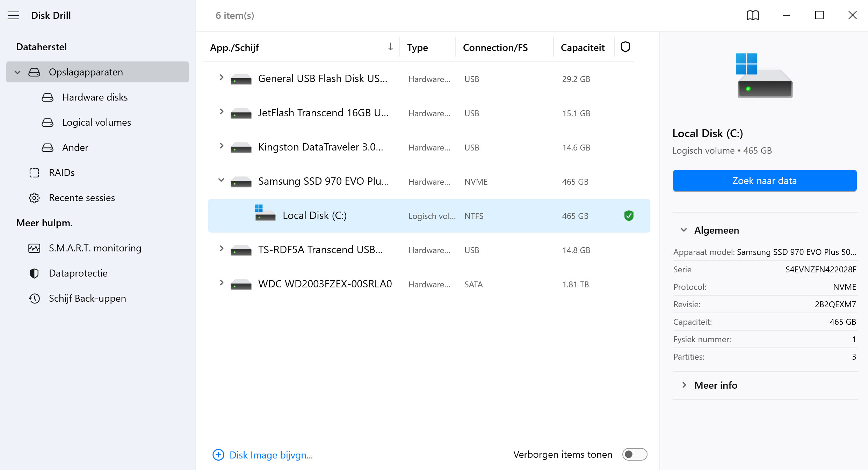868x470 pixels.
Task: Click the JetFlash Transcend drive icon
Action: click(241, 113)
